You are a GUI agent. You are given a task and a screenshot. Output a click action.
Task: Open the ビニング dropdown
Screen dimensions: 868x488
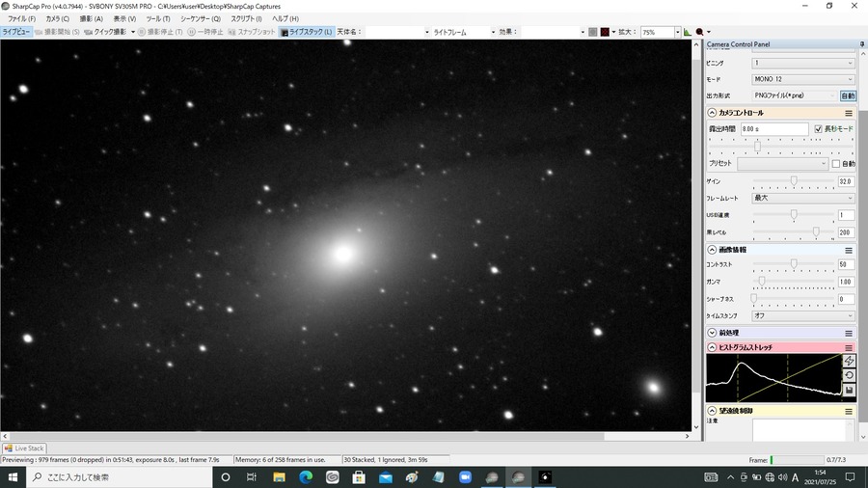coord(803,63)
